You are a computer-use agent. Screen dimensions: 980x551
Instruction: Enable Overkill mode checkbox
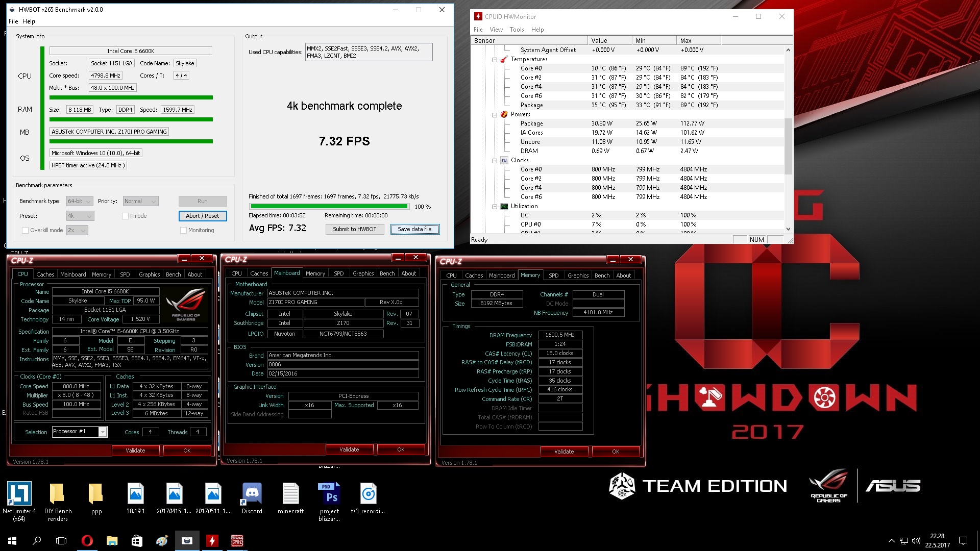coord(25,230)
